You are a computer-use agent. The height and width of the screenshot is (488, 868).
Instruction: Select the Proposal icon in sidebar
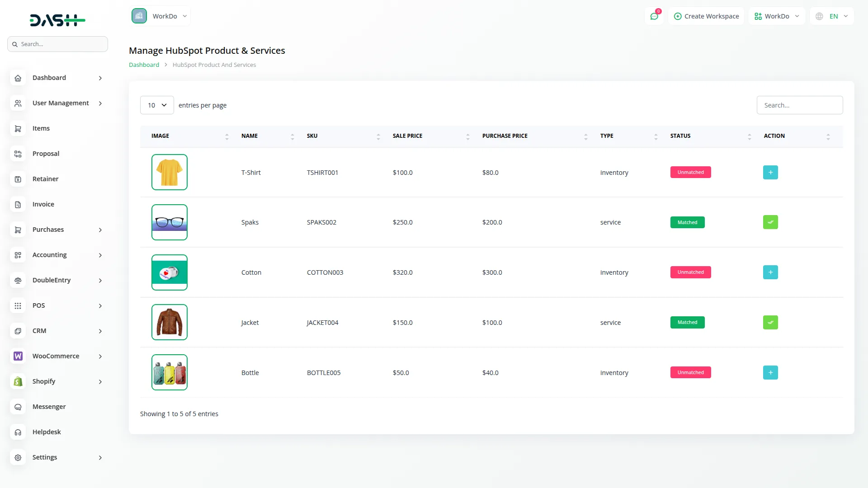pyautogui.click(x=18, y=154)
